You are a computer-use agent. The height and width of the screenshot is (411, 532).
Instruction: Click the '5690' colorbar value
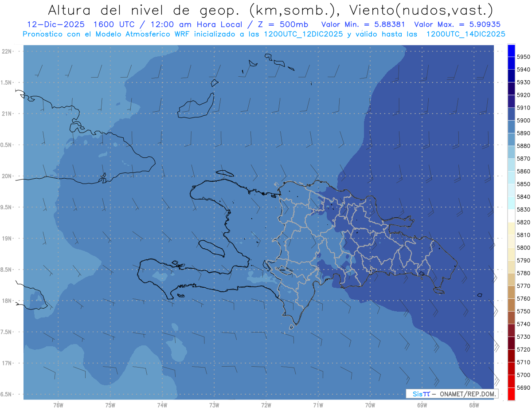[x=524, y=388]
